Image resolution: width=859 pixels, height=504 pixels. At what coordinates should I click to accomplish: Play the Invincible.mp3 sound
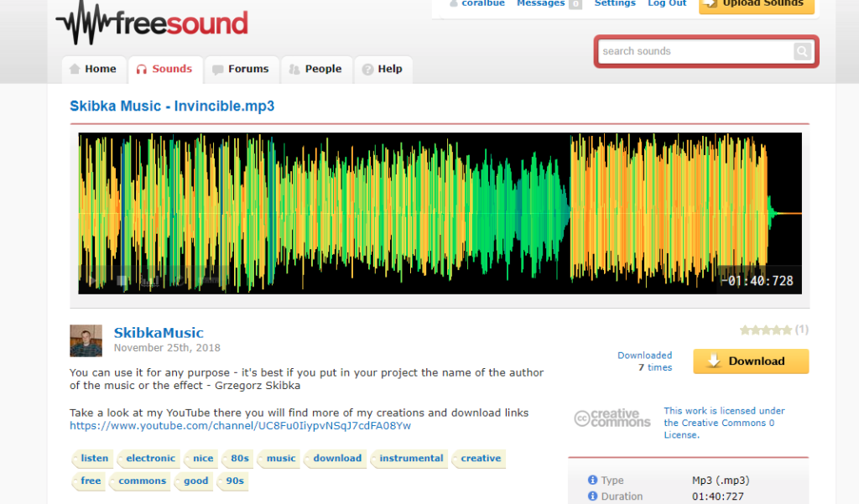[x=92, y=281]
